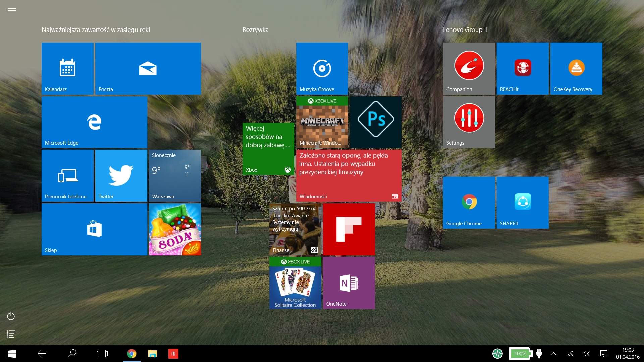
Task: Switch to Chrome on the taskbar
Action: [132, 354]
